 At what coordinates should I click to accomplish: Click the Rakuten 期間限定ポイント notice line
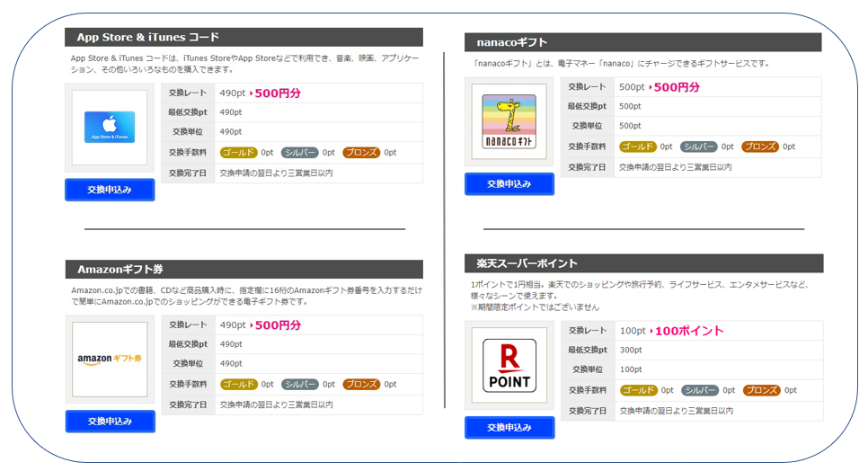click(535, 307)
